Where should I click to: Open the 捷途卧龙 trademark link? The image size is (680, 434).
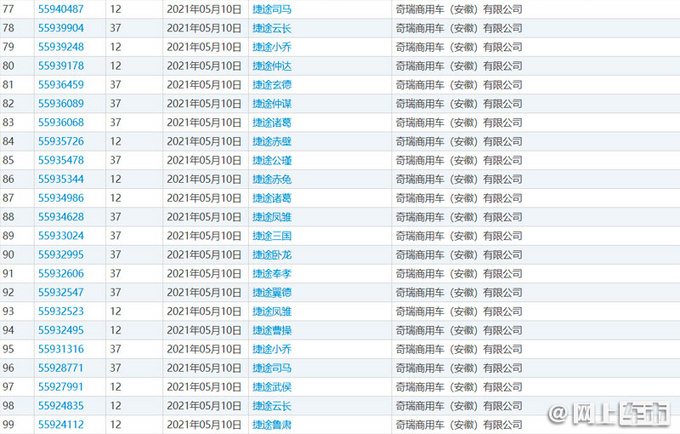(271, 255)
